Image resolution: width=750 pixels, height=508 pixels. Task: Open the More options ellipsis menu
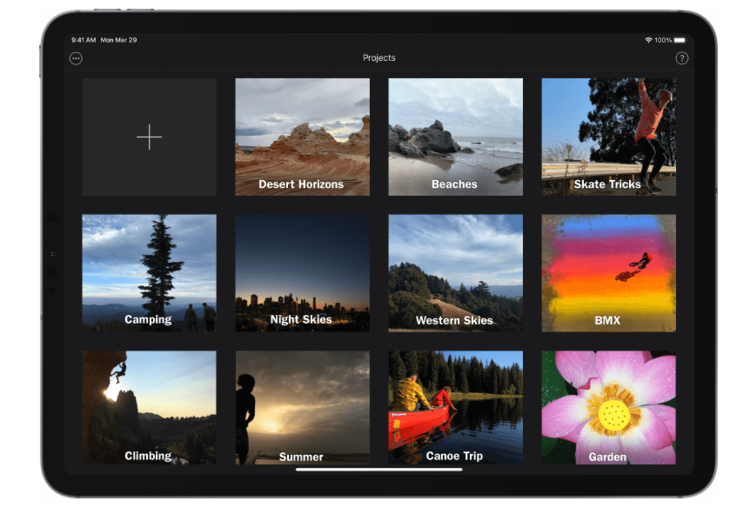click(x=76, y=58)
